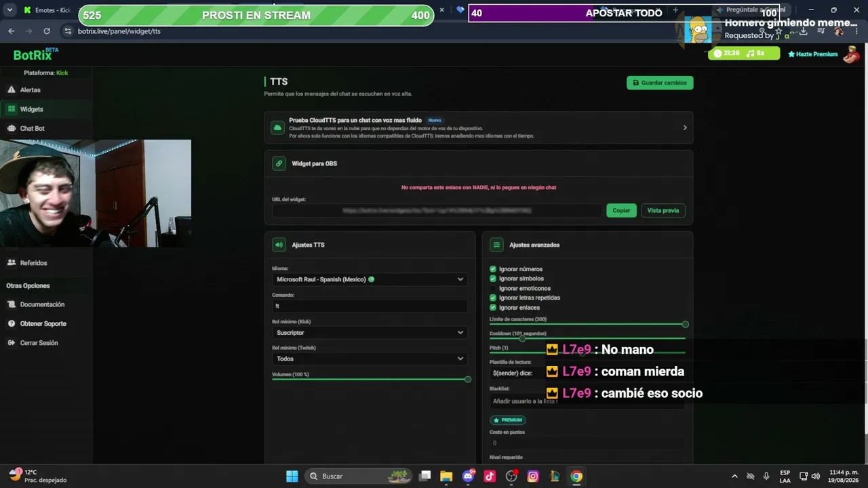Click the browser forward arrow

[x=28, y=31]
